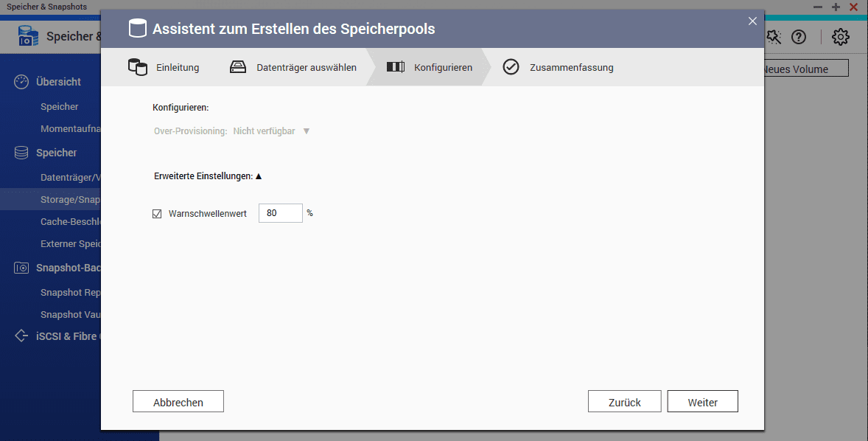Open Snapshot-Backup sidebar section

click(x=68, y=268)
